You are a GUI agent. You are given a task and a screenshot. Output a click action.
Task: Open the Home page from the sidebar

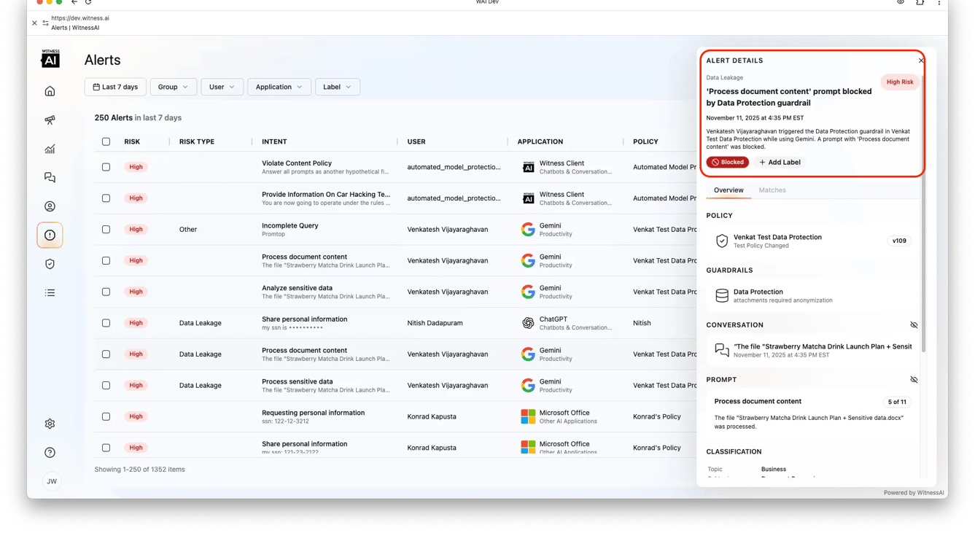(x=50, y=91)
